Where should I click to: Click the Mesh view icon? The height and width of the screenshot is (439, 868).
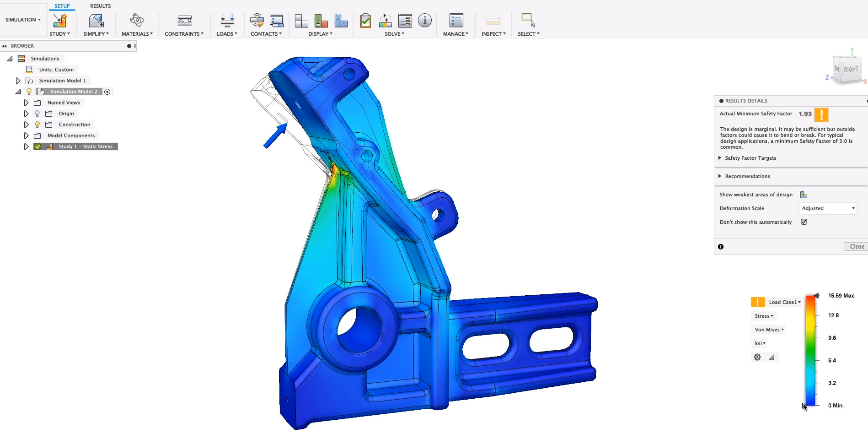(x=341, y=21)
